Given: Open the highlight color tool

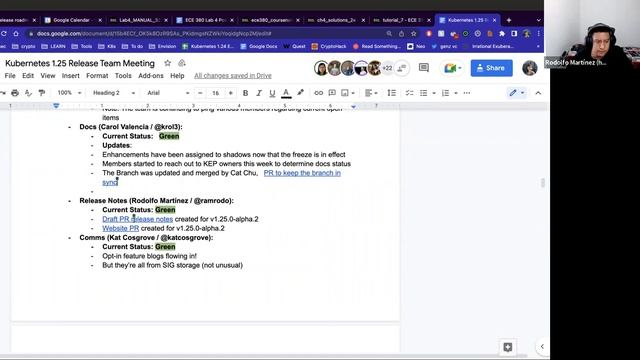Looking at the screenshot, I should tap(300, 93).
